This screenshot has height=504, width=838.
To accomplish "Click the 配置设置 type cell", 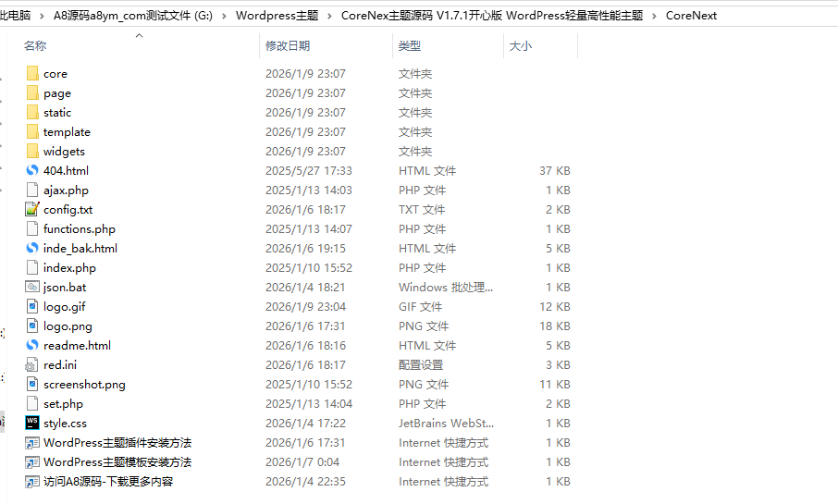I will point(421,365).
